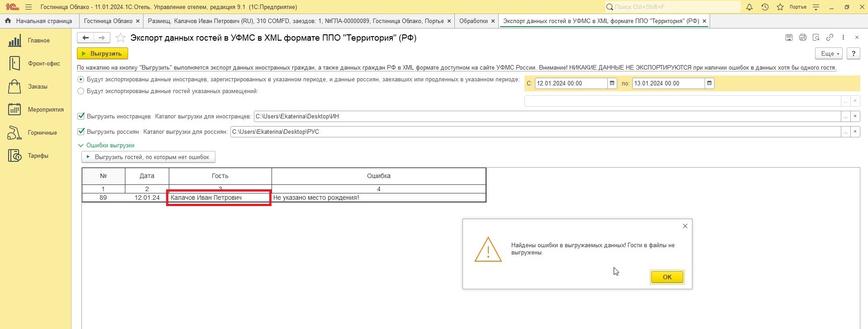Close the export form with X

857,38
